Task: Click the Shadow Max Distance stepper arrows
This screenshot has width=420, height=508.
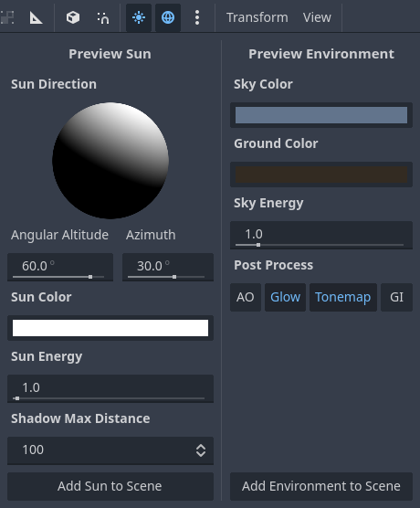Action: (x=201, y=450)
